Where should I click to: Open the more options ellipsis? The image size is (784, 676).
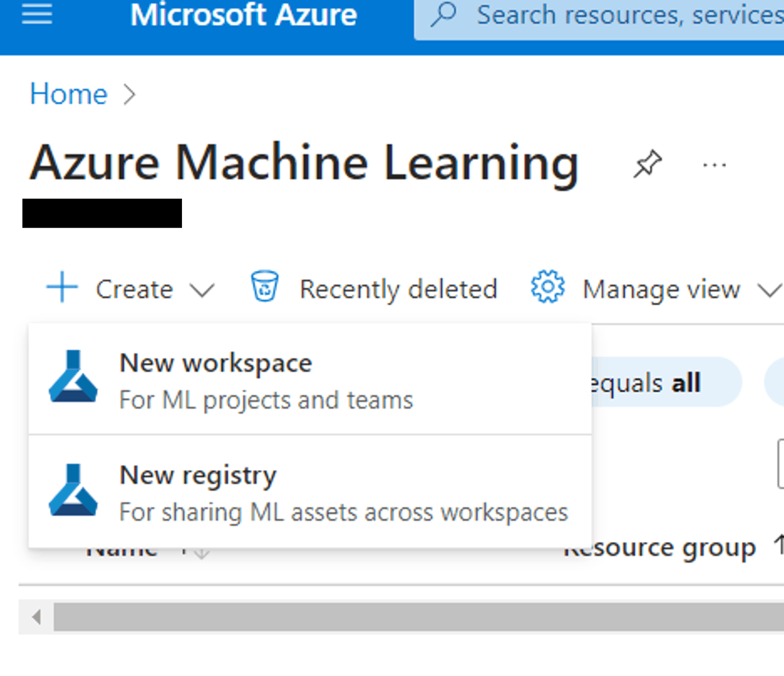pyautogui.click(x=715, y=165)
